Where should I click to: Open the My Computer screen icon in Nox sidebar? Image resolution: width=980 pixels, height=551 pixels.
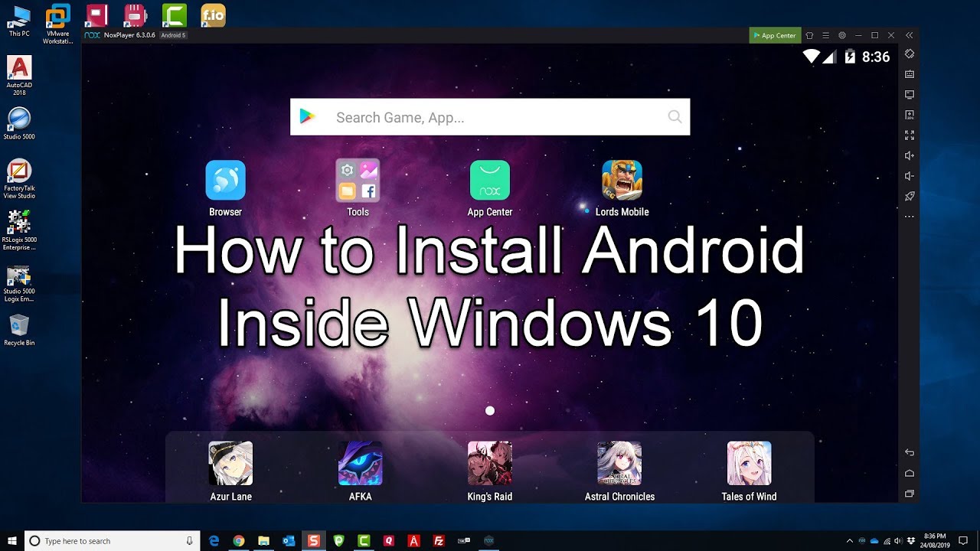[x=910, y=95]
